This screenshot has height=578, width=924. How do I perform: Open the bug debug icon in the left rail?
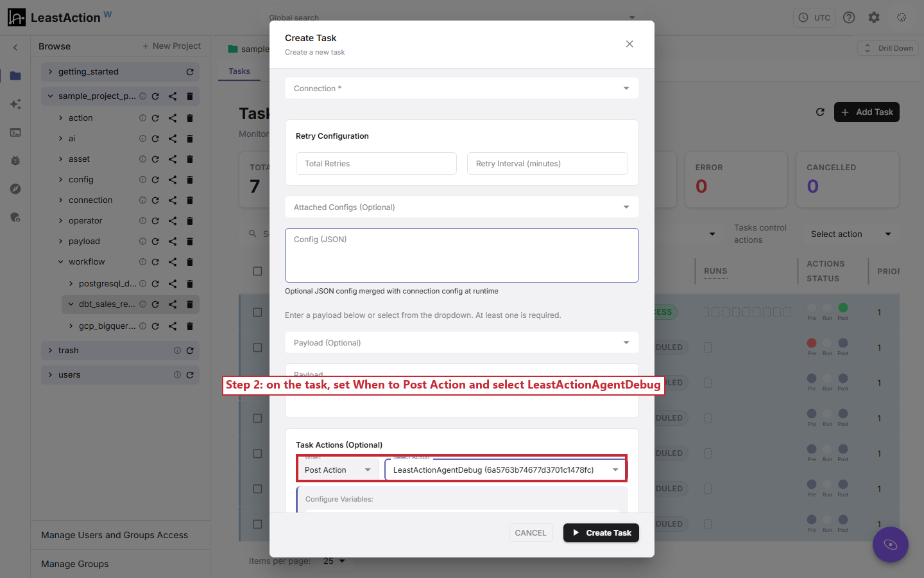[15, 161]
